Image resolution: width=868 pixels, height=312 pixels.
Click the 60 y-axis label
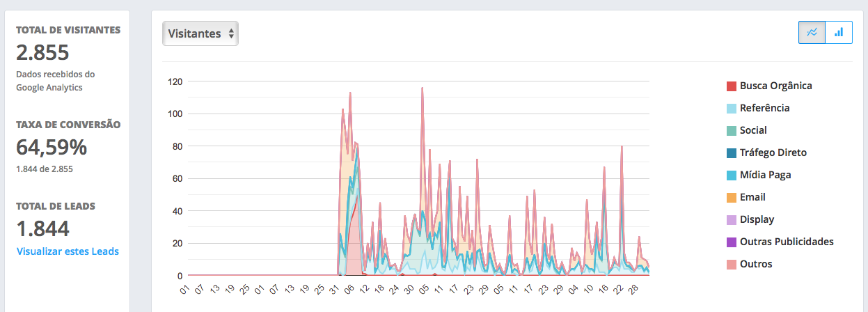pos(177,179)
